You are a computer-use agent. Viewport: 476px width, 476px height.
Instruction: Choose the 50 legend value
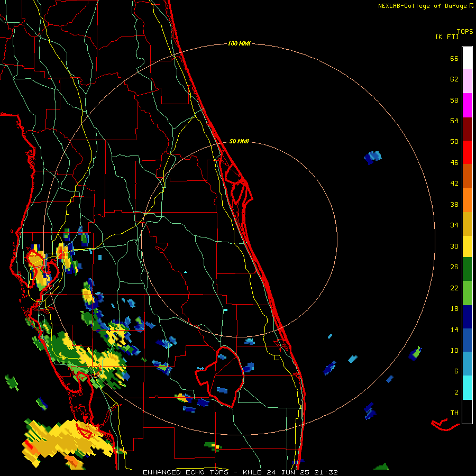454,142
